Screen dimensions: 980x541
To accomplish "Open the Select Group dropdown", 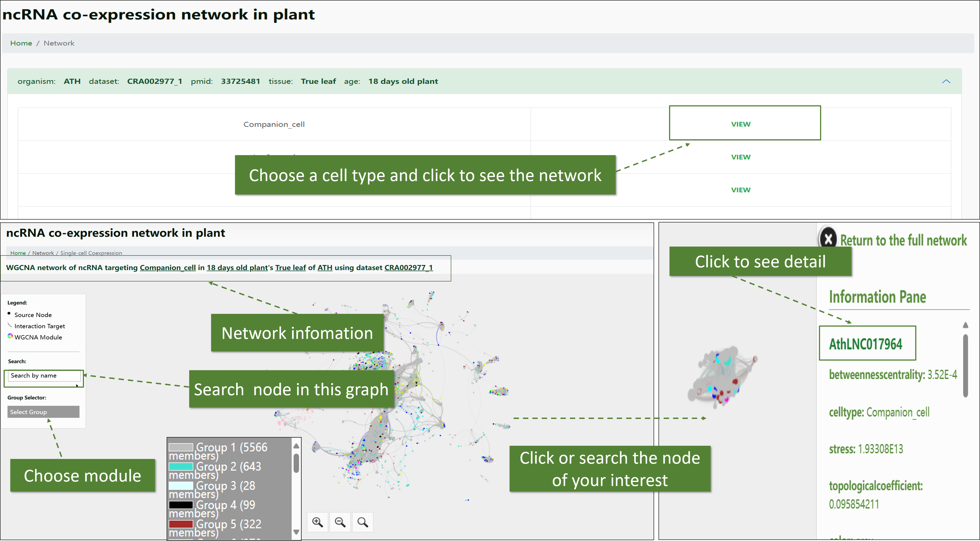I will 43,412.
